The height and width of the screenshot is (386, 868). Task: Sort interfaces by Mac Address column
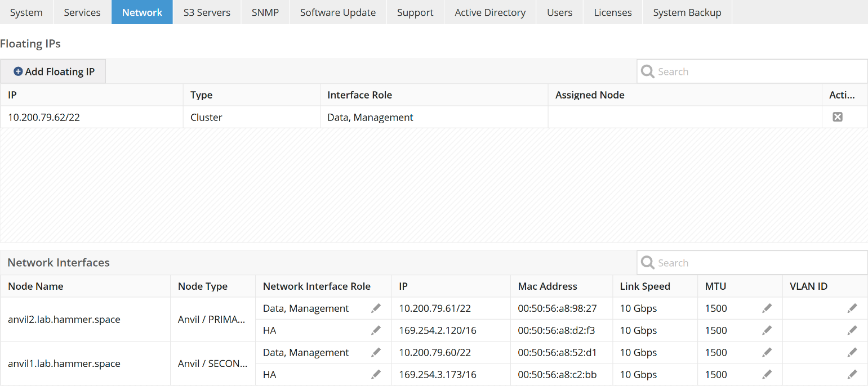click(562, 286)
